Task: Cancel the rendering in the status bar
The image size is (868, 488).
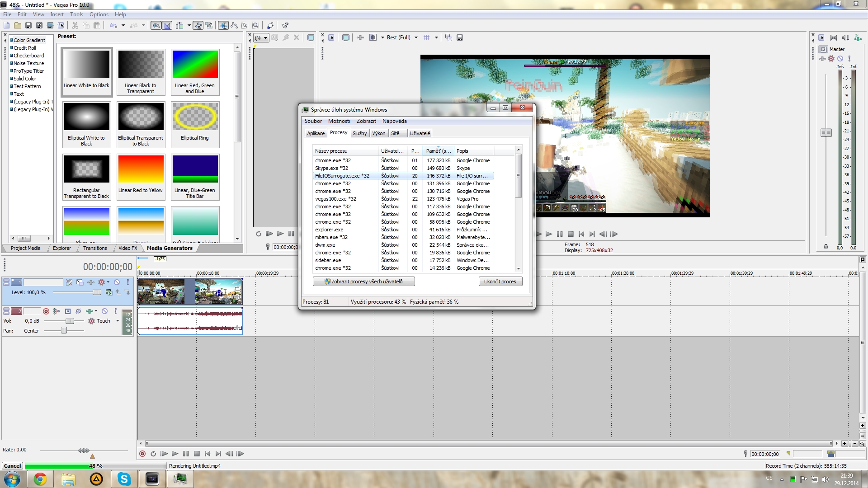Action: 12,466
